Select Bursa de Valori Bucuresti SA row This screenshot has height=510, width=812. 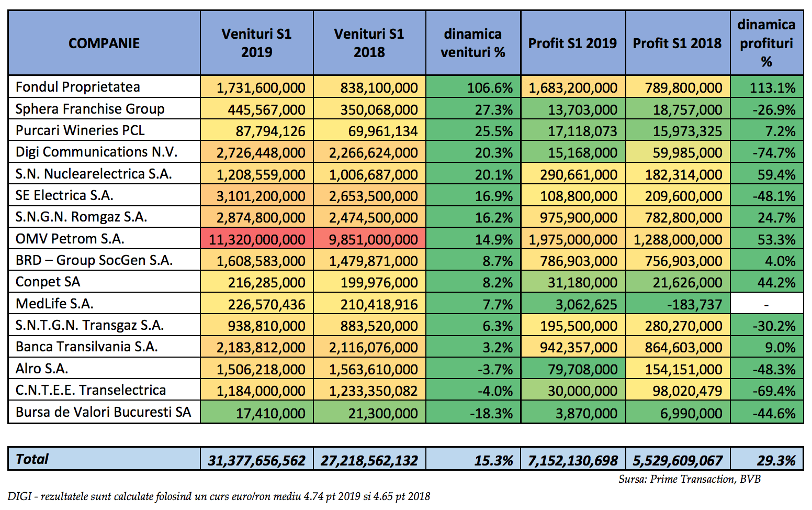pos(405,412)
